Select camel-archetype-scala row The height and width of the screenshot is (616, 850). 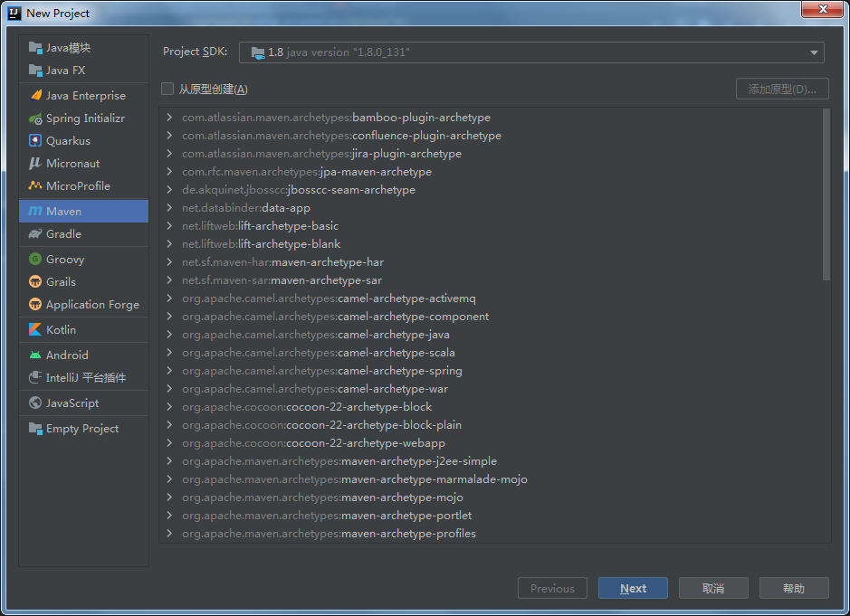(x=491, y=353)
